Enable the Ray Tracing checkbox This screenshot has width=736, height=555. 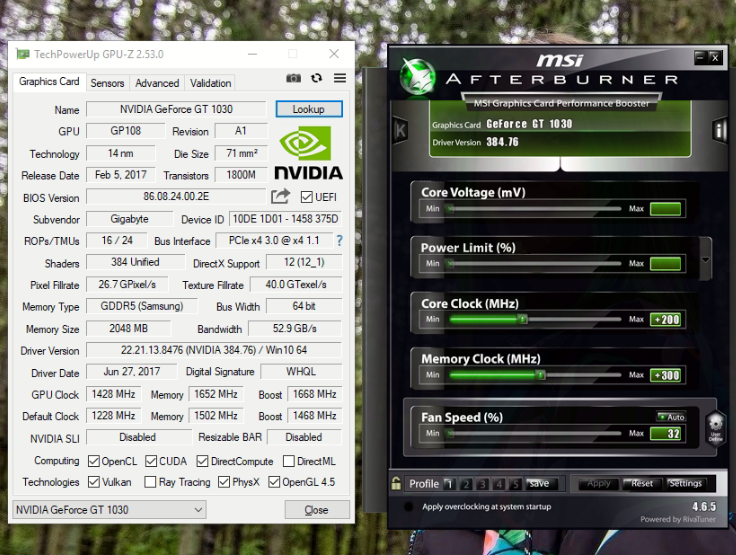click(150, 482)
